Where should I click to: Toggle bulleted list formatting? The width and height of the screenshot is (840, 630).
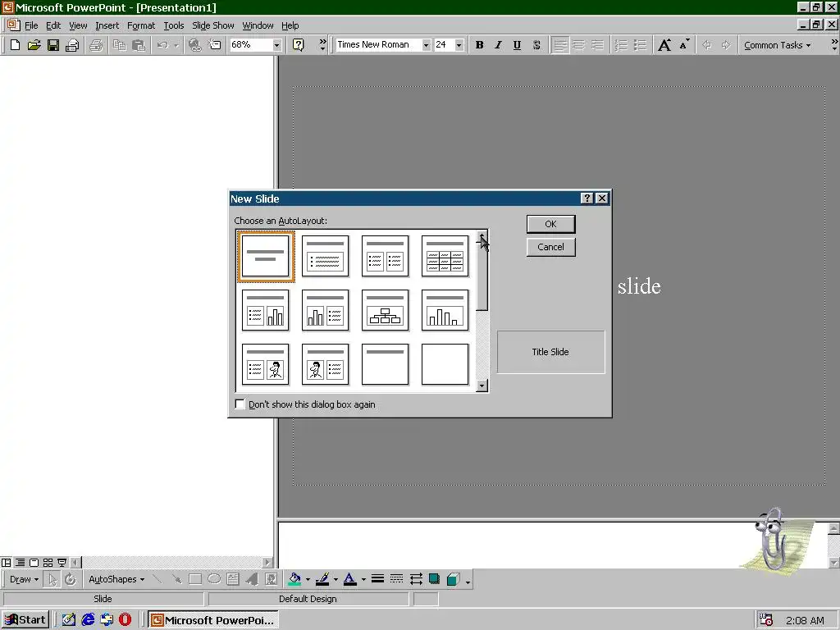640,45
